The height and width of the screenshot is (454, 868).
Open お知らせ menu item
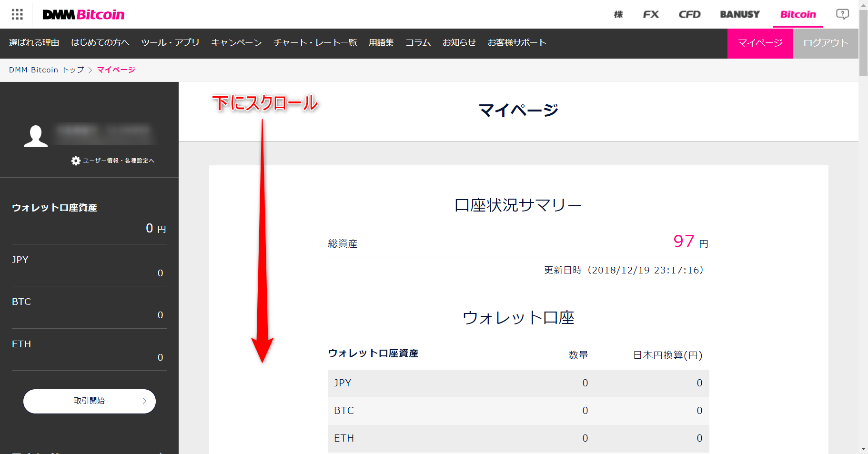(x=459, y=43)
